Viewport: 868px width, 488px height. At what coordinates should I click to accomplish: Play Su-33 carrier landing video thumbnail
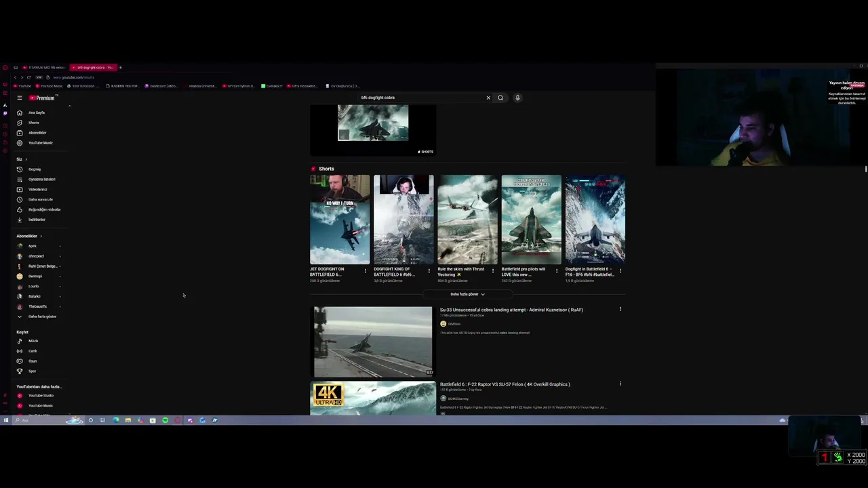(373, 342)
